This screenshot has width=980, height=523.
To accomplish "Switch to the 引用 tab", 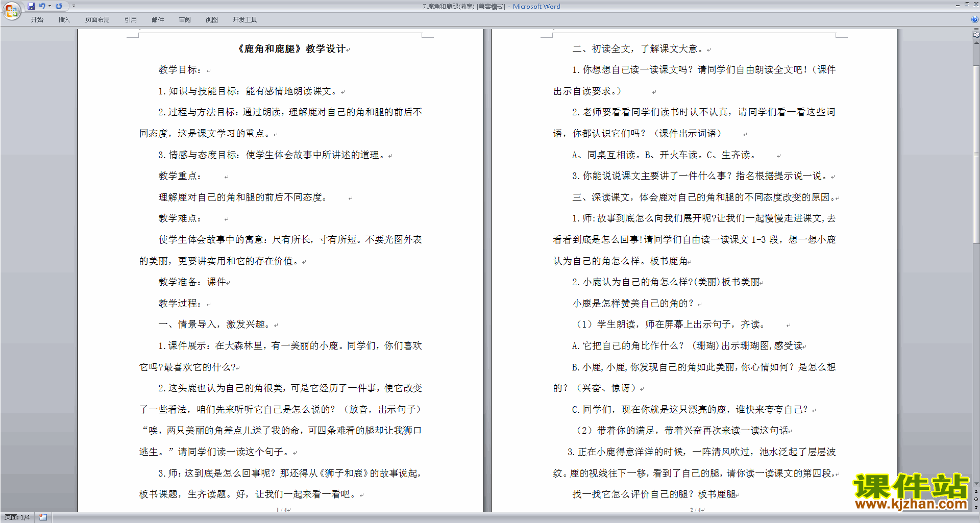I will pyautogui.click(x=131, y=20).
